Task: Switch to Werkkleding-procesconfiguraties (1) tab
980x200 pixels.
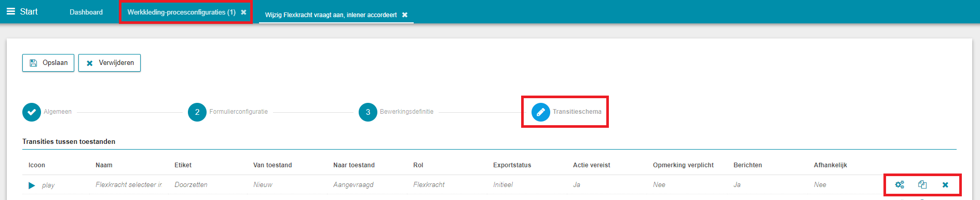Action: [x=181, y=12]
